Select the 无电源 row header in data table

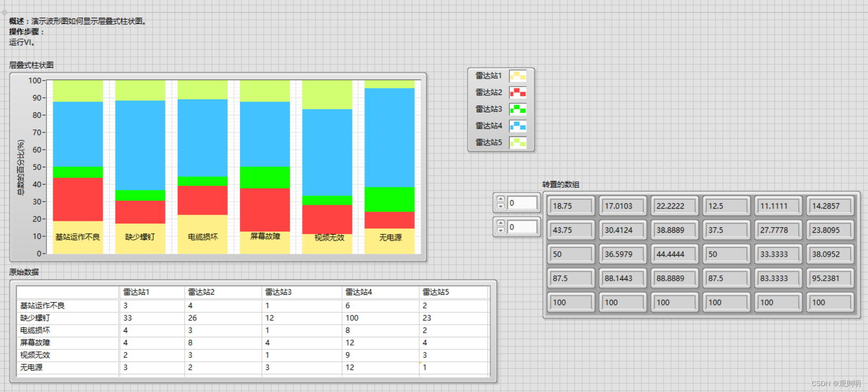[68, 367]
